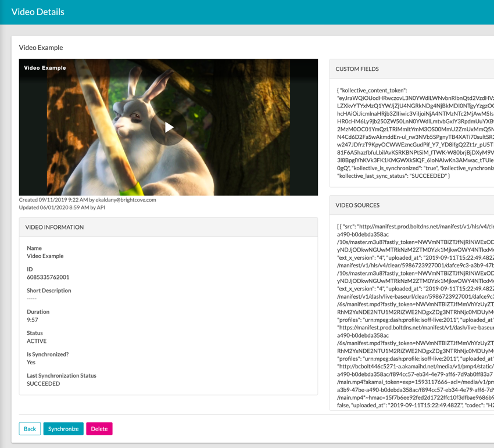Screen dimensions: 494x448
Task: Play the Video Example video
Action: tap(169, 127)
